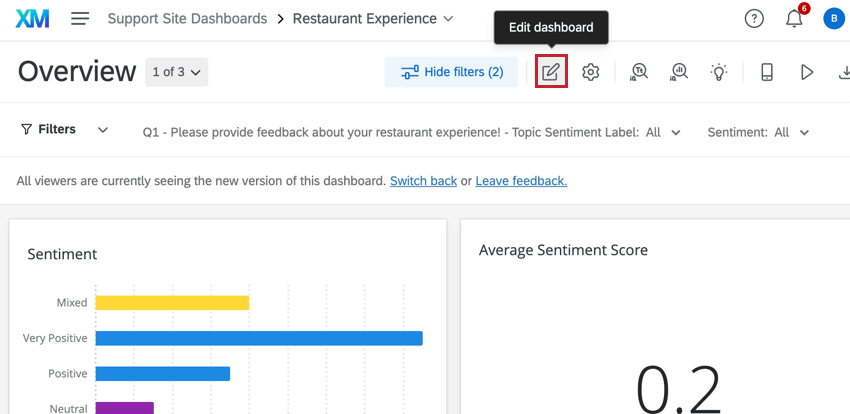Click the Leave feedback link
Viewport: 850px width, 414px height.
521,181
